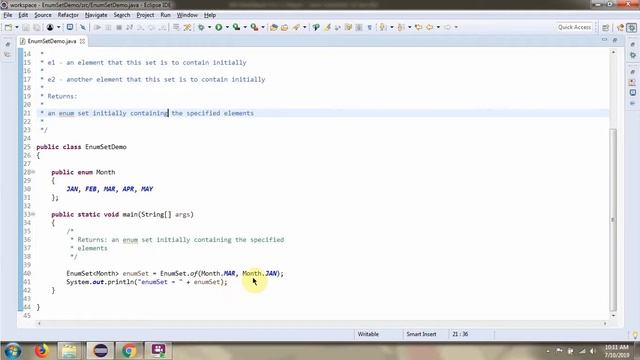Click the Save All toolbar icon

click(37, 27)
